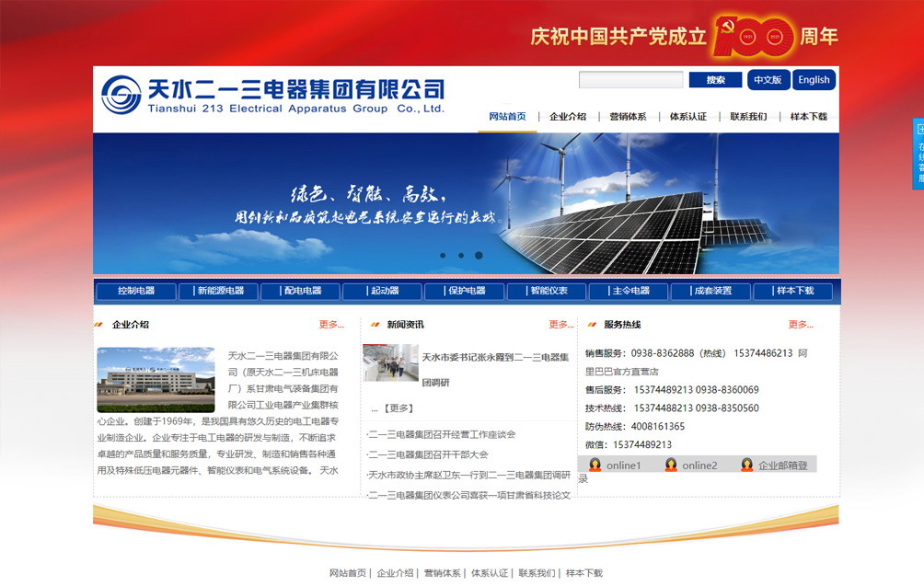Open the 网站首页 top navigation tab
This screenshot has width=924, height=586.
pos(507,117)
